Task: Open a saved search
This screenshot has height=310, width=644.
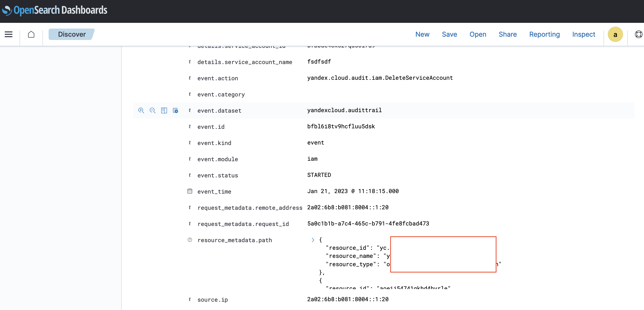Action: (x=478, y=34)
